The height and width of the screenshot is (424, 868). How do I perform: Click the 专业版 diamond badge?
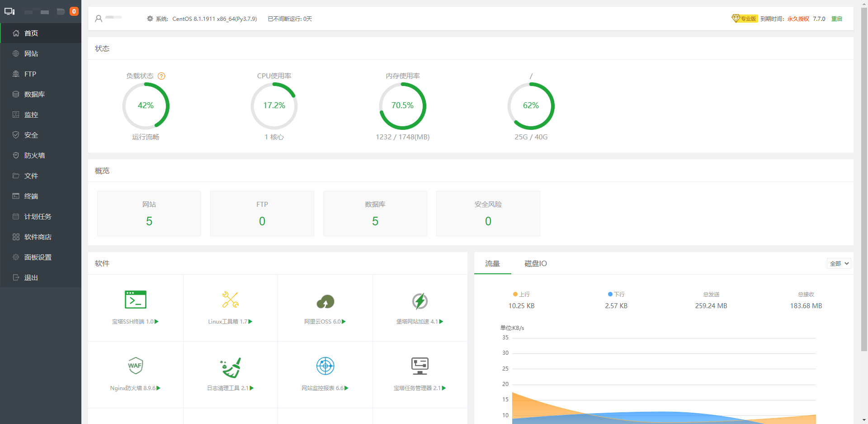coord(745,19)
